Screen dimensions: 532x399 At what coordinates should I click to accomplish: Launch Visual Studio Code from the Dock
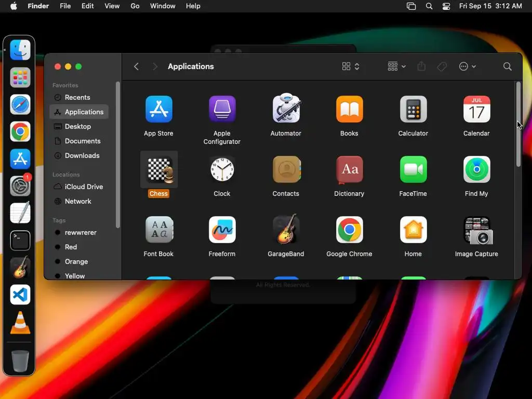[x=20, y=295]
